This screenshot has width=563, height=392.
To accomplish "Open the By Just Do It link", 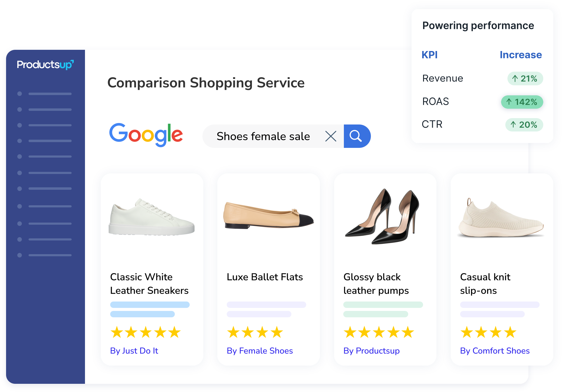I will click(x=134, y=351).
